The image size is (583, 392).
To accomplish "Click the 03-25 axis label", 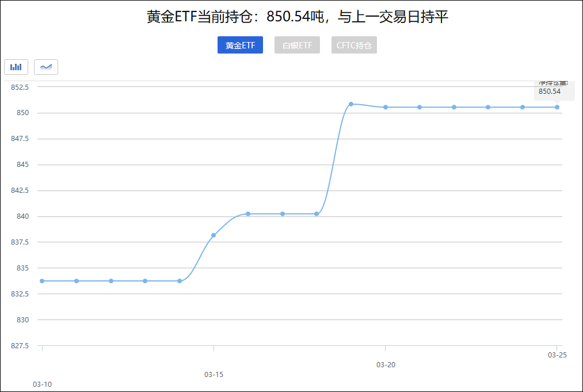I will coord(557,355).
